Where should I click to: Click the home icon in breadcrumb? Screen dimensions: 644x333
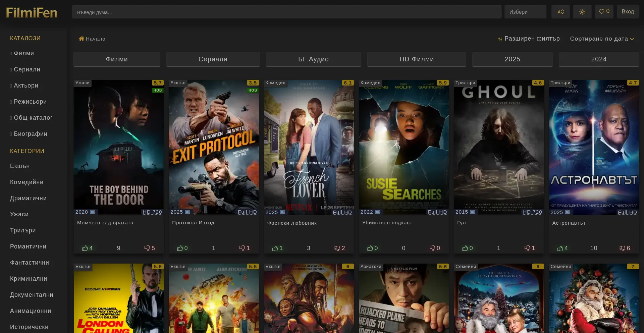[x=81, y=39]
